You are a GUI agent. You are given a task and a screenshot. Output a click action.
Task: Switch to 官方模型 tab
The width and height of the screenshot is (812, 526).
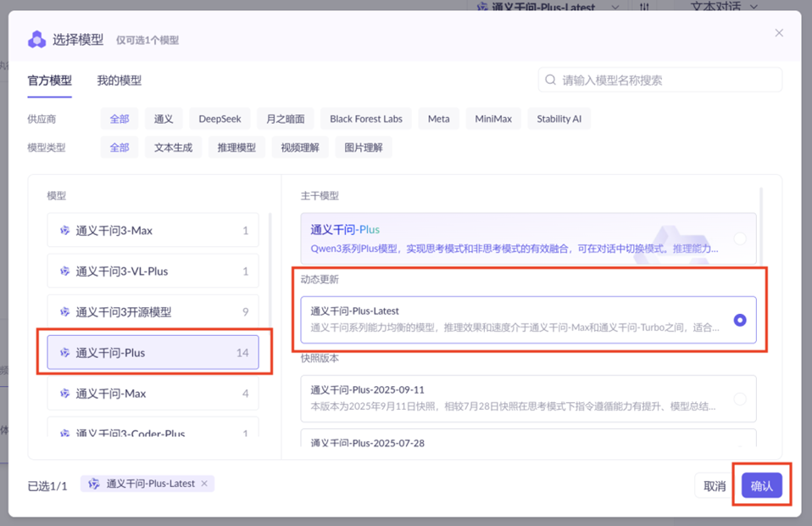click(50, 81)
